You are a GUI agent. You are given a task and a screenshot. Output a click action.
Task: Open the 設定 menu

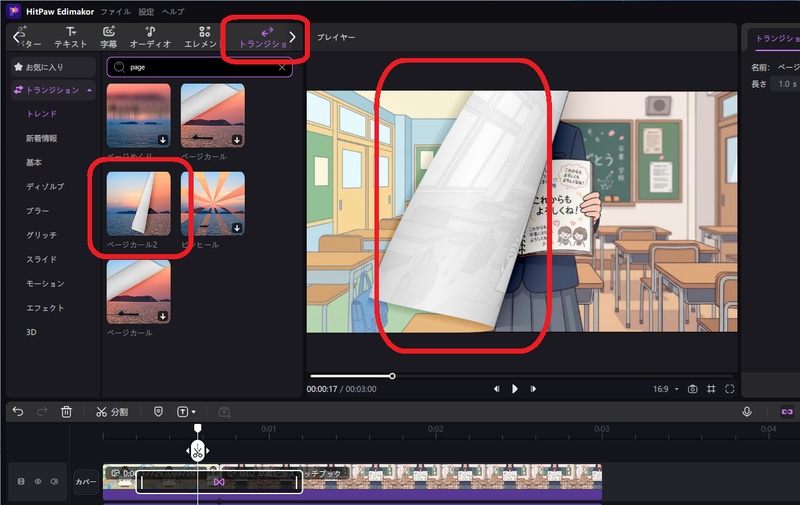click(146, 11)
